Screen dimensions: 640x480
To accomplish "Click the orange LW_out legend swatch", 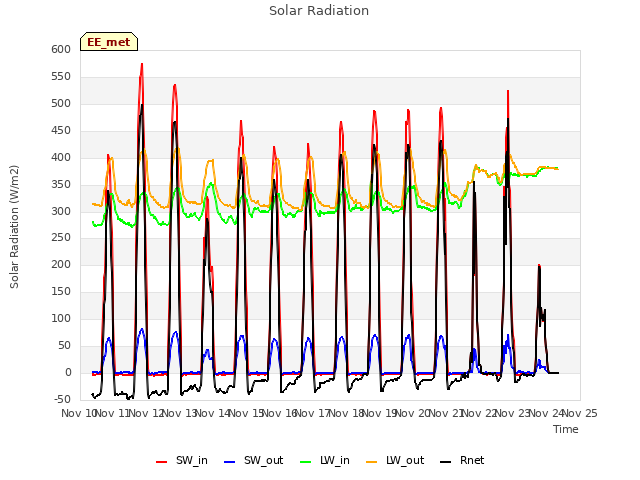I will tap(372, 462).
